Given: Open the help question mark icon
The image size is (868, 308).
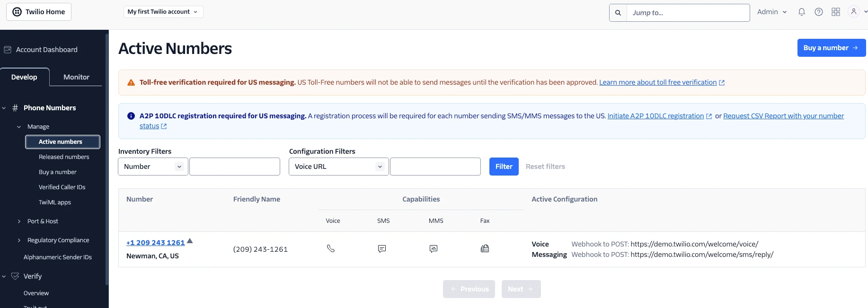Looking at the screenshot, I should (819, 12).
